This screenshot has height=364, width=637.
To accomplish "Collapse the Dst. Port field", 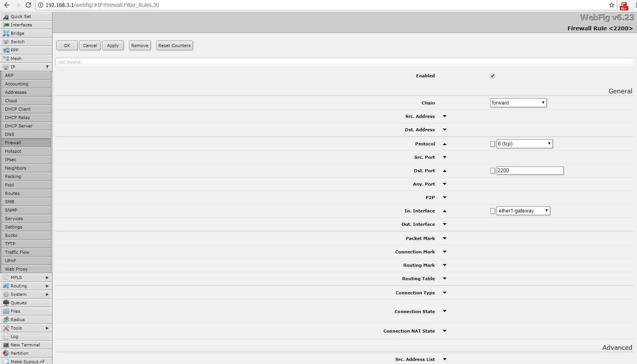I will 444,171.
